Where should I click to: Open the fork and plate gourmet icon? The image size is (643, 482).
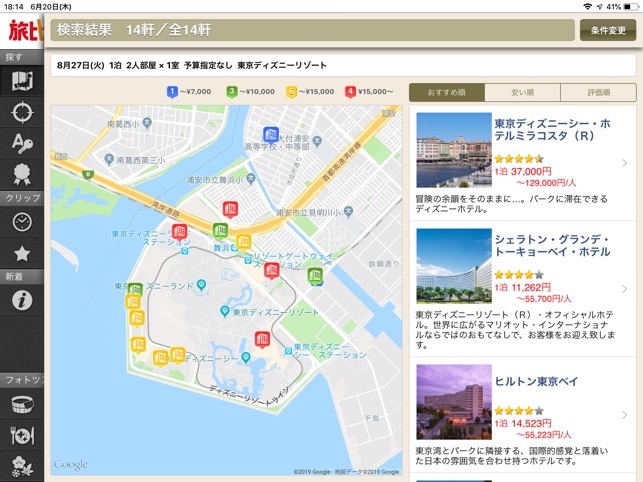pyautogui.click(x=22, y=436)
